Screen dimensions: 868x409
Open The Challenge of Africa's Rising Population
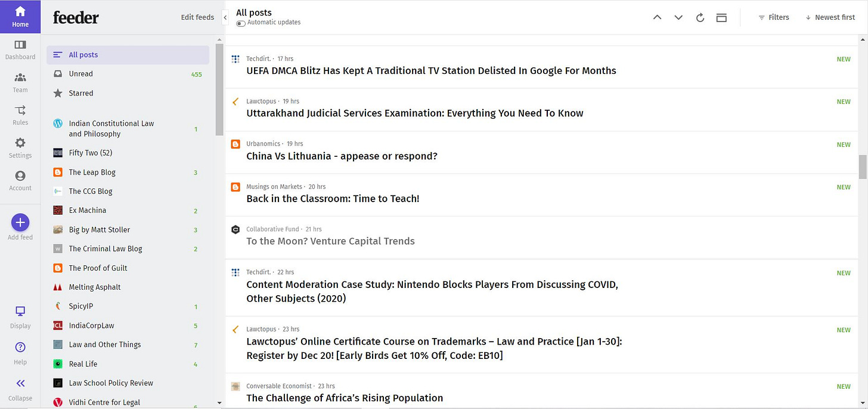coord(345,398)
